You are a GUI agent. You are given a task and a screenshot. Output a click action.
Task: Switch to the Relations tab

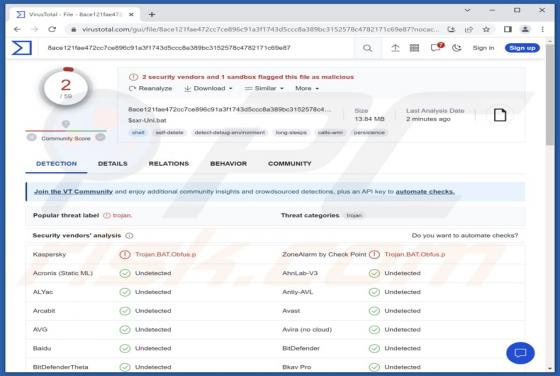(169, 164)
